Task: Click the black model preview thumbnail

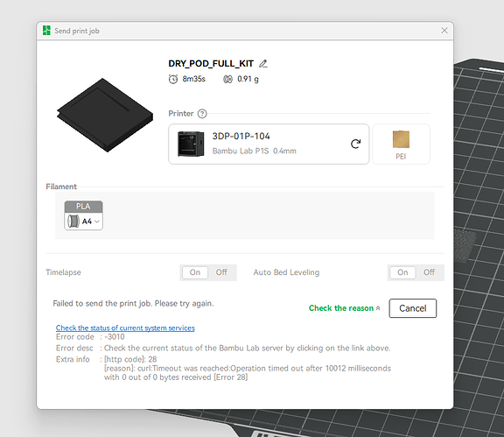Action: [105, 115]
